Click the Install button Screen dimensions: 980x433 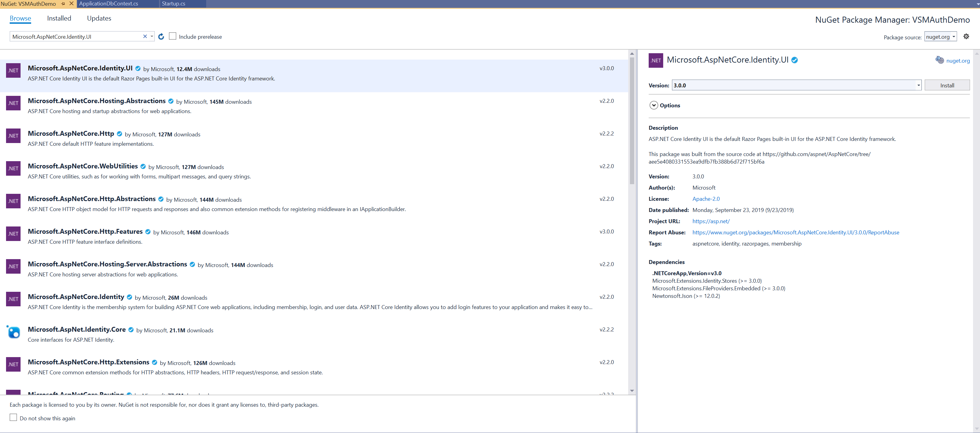pyautogui.click(x=947, y=85)
